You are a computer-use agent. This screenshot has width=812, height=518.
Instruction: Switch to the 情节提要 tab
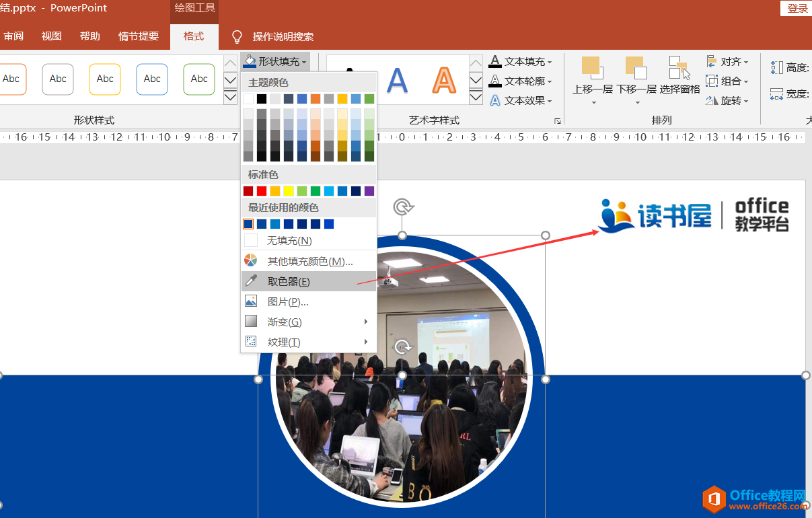(139, 36)
